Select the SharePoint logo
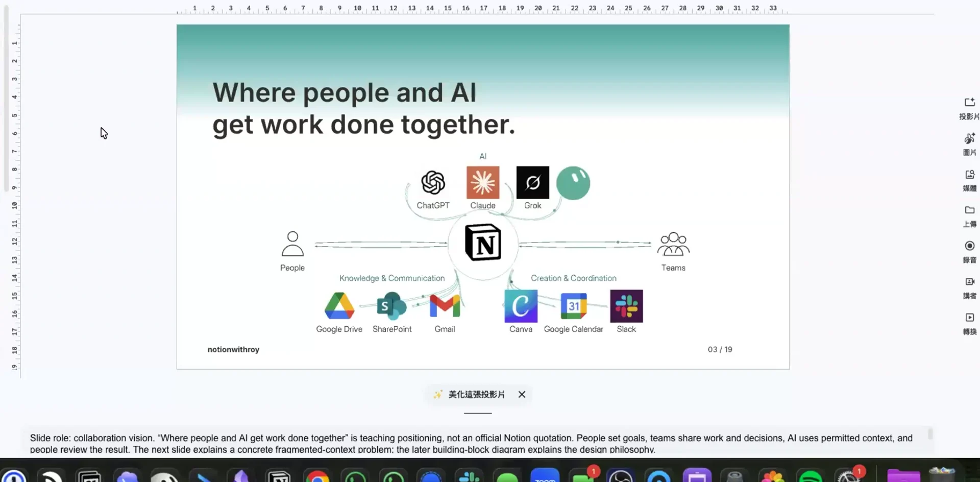 (x=391, y=305)
